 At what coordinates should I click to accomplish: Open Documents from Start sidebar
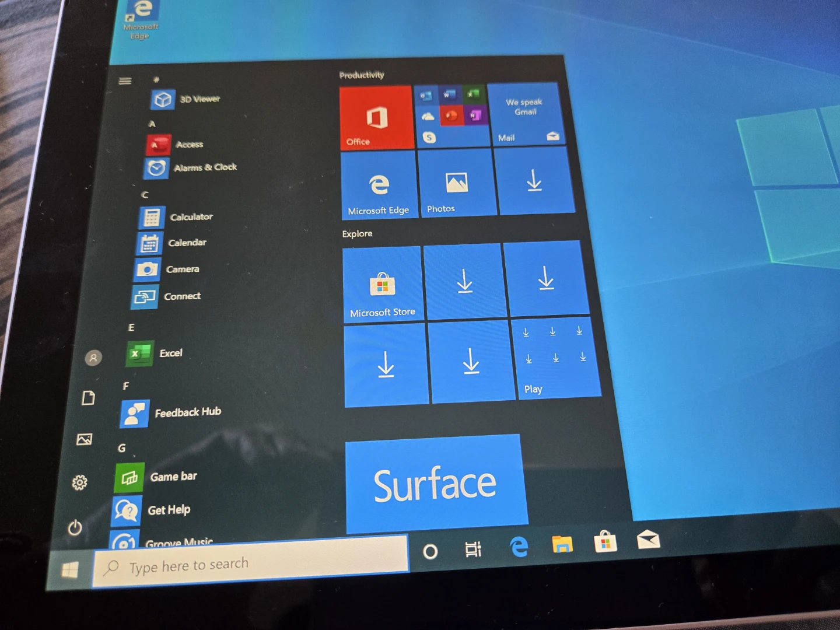(88, 398)
